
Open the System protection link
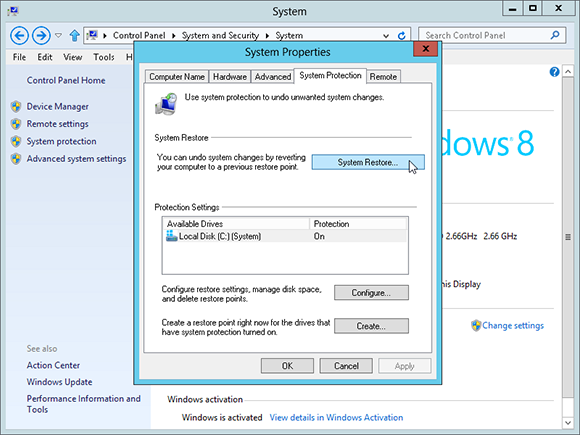61,141
